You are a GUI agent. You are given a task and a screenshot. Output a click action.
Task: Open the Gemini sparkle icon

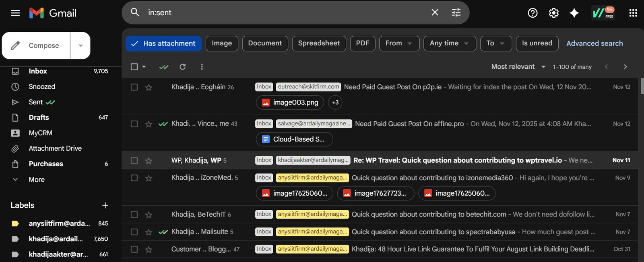pyautogui.click(x=574, y=13)
